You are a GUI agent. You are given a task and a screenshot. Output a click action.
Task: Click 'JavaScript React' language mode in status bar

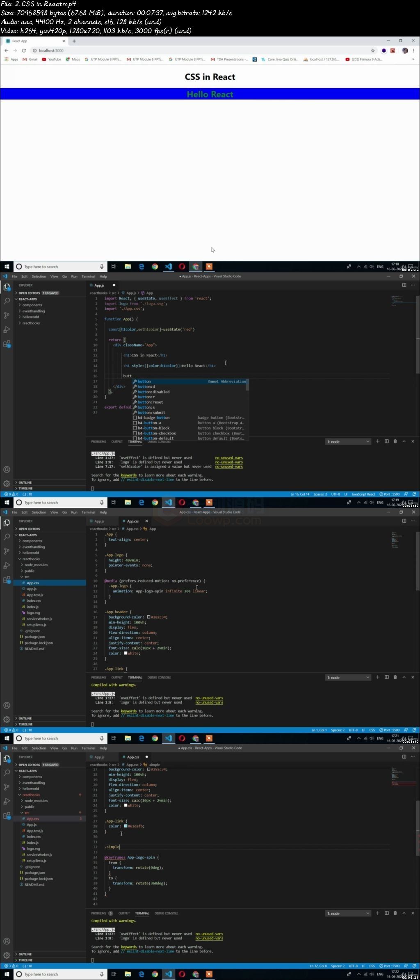(363, 494)
